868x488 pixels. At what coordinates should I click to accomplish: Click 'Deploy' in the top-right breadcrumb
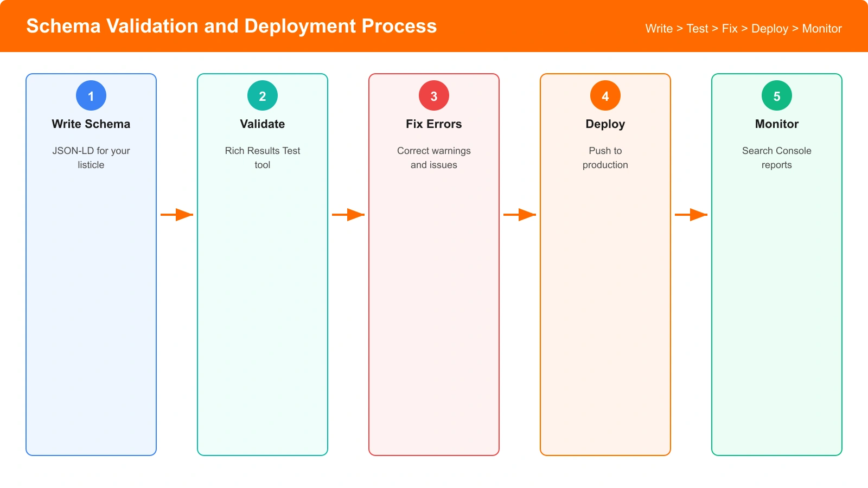pyautogui.click(x=770, y=29)
